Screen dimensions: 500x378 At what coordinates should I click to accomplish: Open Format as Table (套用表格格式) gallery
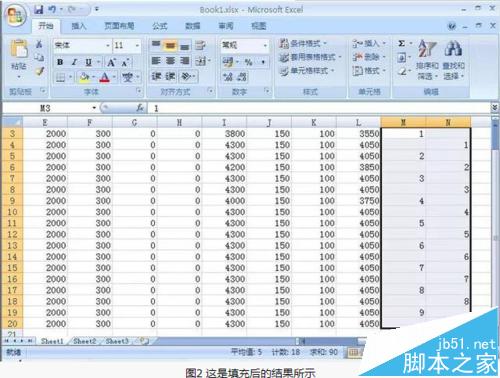(310, 57)
